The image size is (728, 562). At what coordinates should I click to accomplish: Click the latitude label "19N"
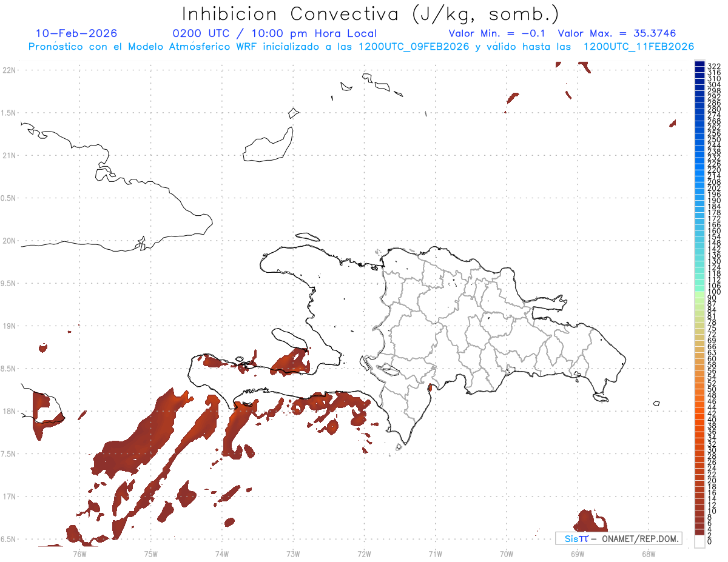(9, 326)
